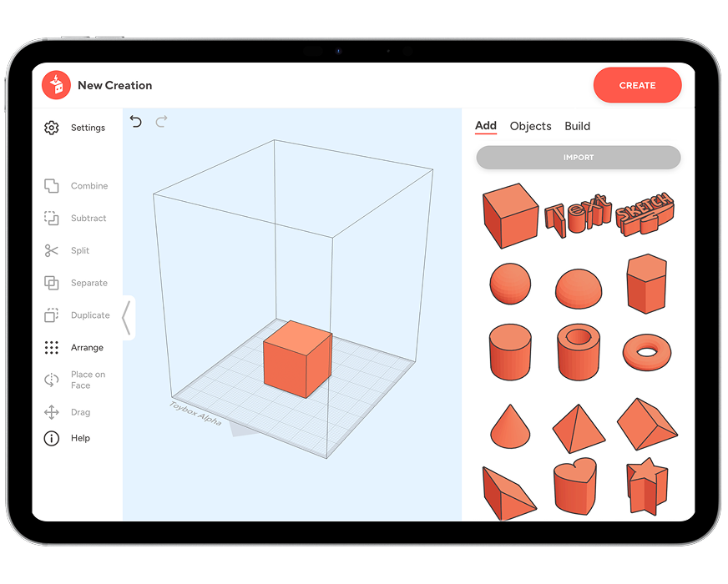Click the Duplicate tool icon
The width and height of the screenshot is (728, 584).
pos(52,315)
